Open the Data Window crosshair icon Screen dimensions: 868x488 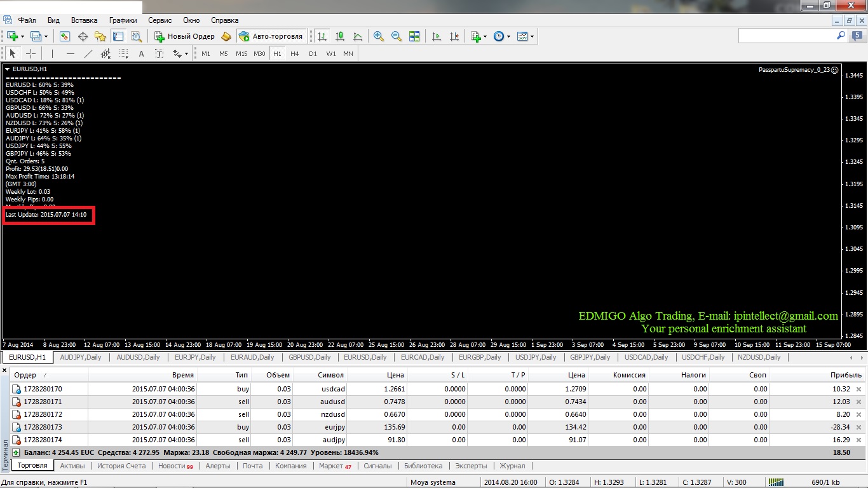pyautogui.click(x=83, y=36)
